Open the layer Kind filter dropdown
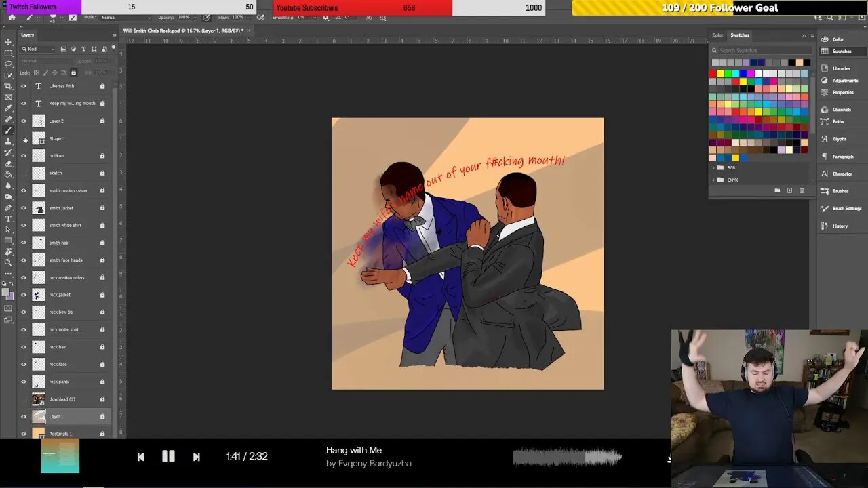Image resolution: width=868 pixels, height=488 pixels. [38, 49]
